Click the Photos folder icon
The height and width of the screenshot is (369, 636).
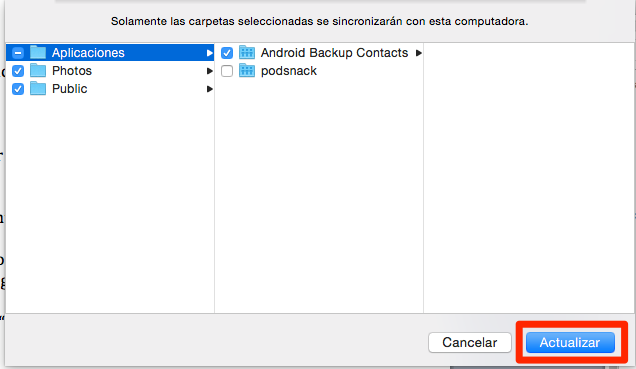pos(38,71)
